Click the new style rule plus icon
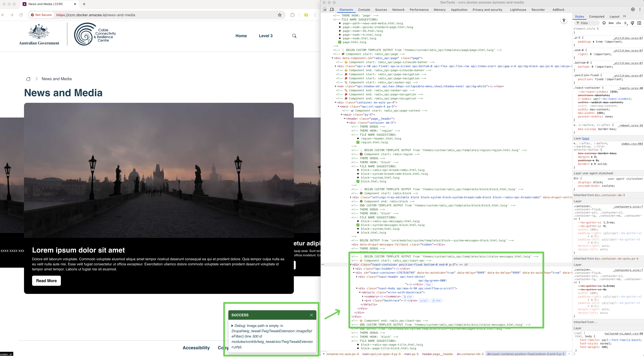 coord(626,23)
